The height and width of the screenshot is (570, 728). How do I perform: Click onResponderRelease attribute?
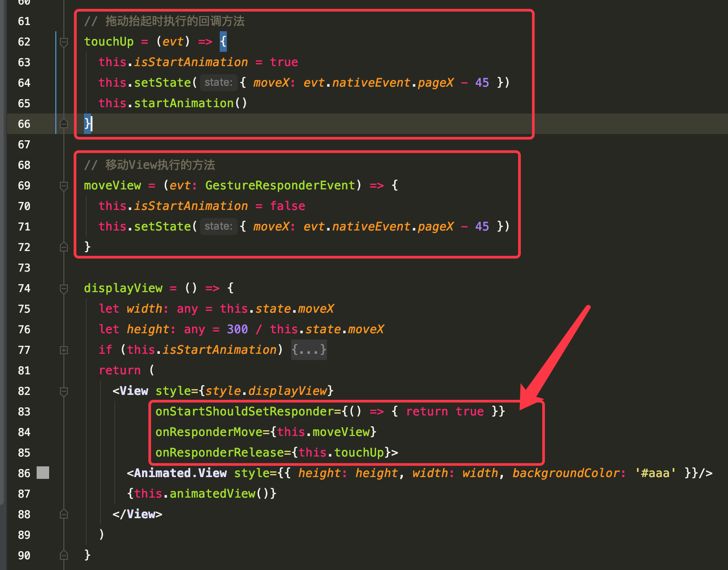219,453
